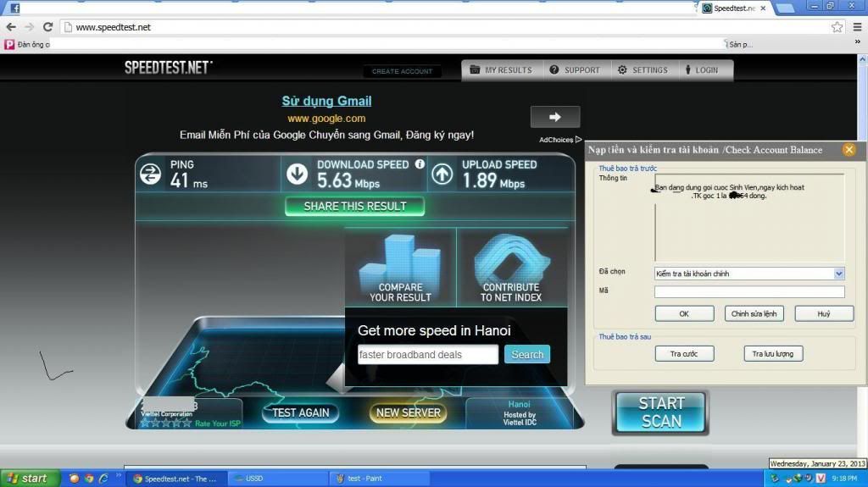Open the 'Đàn ông' bookmark
This screenshot has height=487, width=868.
(27, 44)
